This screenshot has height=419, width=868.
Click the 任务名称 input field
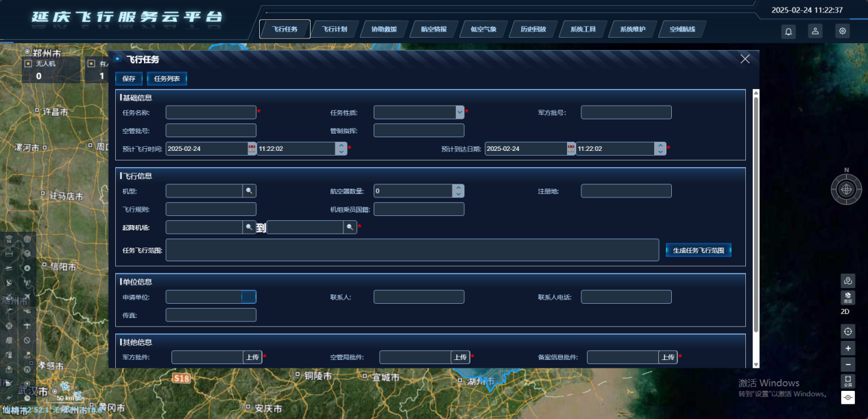[210, 112]
